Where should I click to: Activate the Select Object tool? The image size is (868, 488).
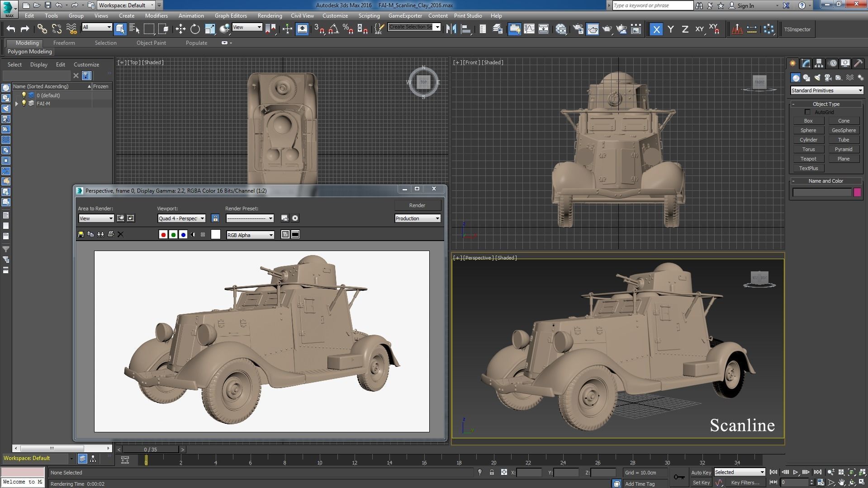pyautogui.click(x=120, y=29)
